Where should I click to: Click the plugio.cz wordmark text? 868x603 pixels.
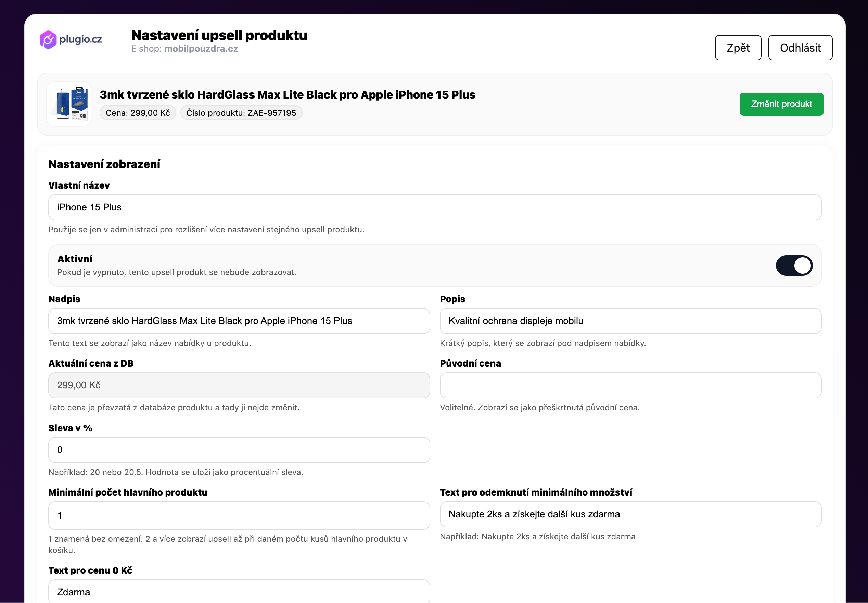pos(80,39)
